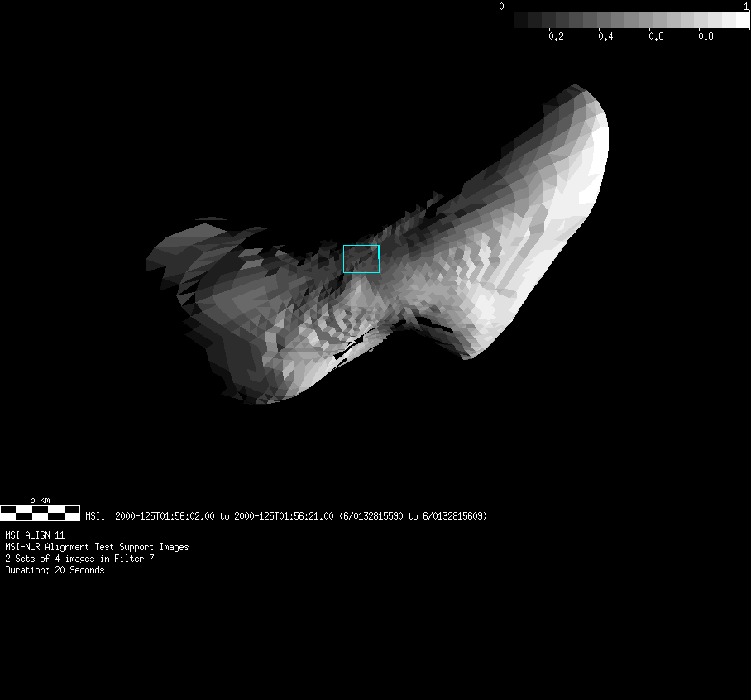Click "MSI-NLR Alignment Test Support Images" text
The height and width of the screenshot is (700, 751).
[97, 547]
